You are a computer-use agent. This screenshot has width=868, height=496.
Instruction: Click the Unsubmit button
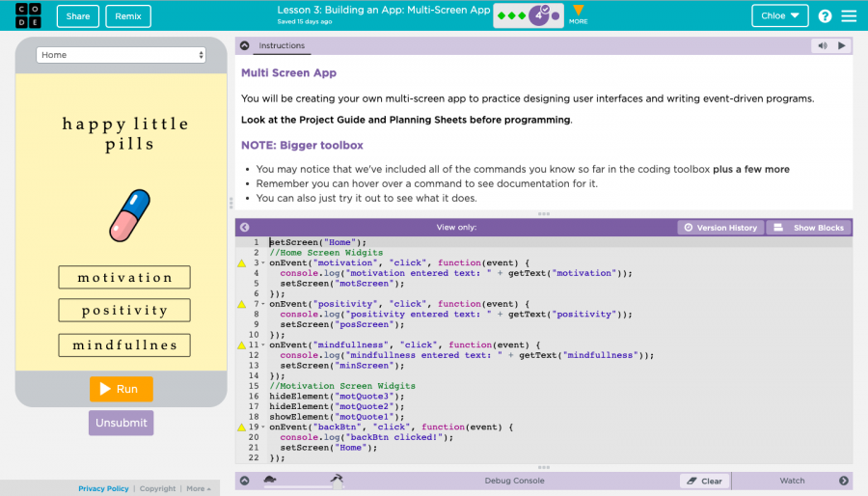point(121,423)
